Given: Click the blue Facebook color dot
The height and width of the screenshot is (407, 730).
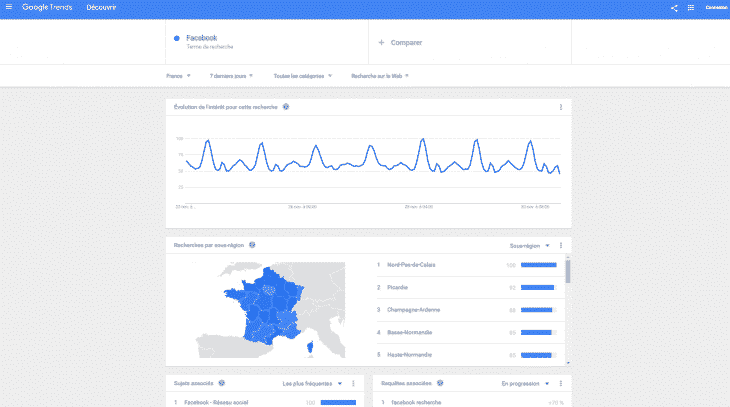Looking at the screenshot, I should [x=176, y=38].
